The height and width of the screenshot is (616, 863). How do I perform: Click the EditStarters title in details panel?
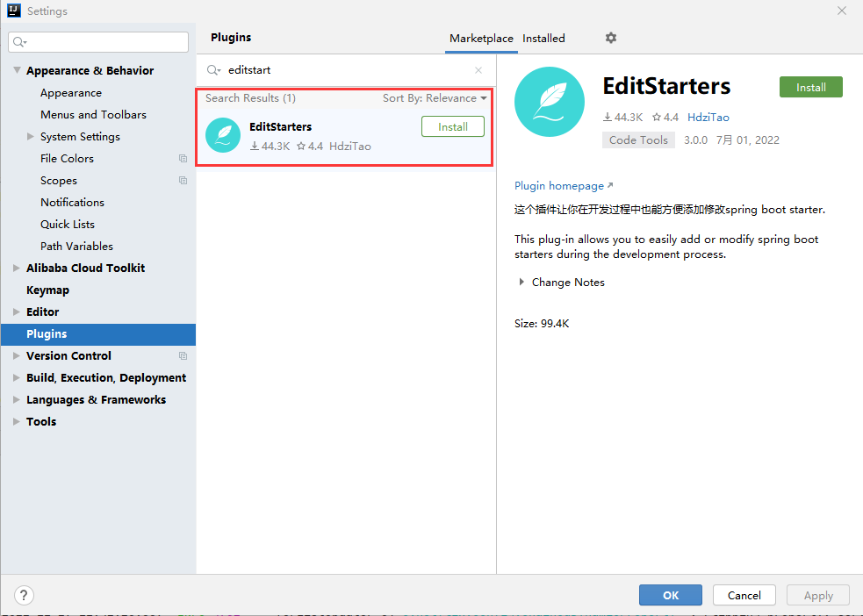pyautogui.click(x=666, y=86)
